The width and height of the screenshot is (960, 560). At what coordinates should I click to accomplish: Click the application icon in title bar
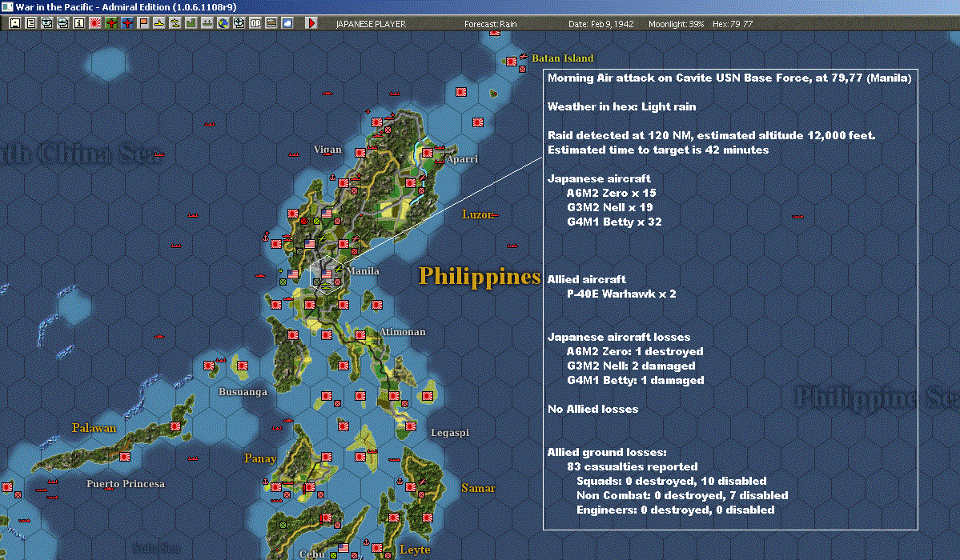click(x=6, y=6)
